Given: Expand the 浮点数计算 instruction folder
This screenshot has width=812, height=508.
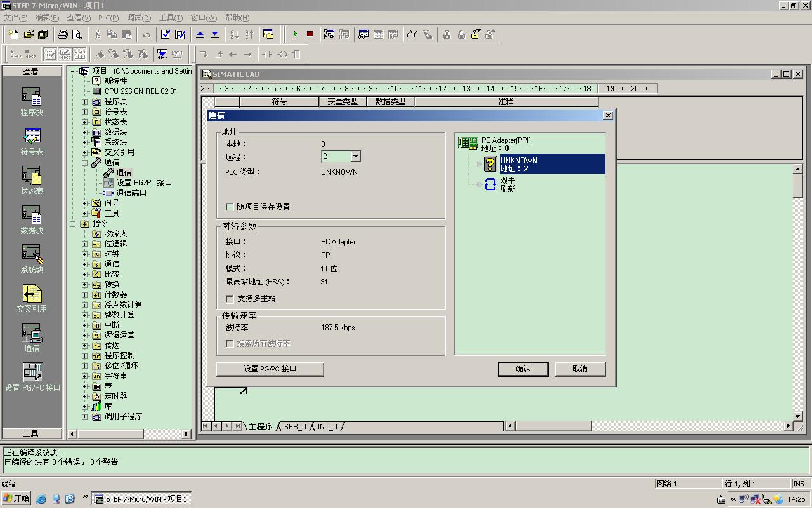Looking at the screenshot, I should coord(85,305).
